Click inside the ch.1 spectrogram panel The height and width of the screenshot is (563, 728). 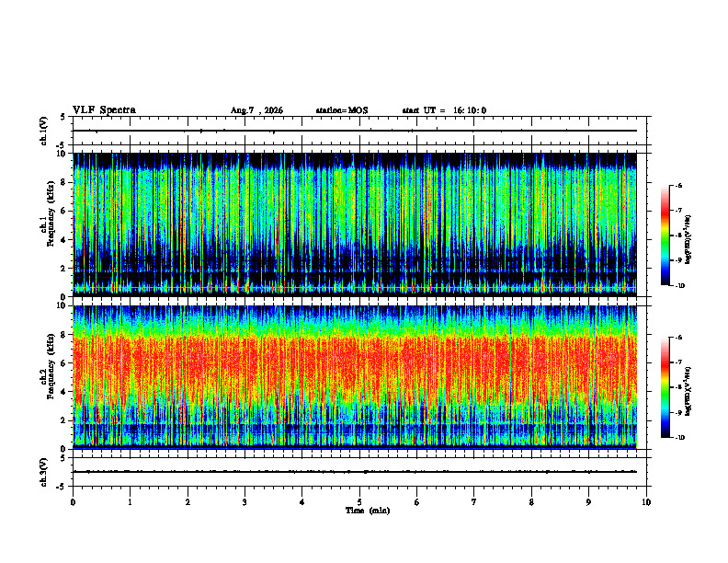click(355, 224)
